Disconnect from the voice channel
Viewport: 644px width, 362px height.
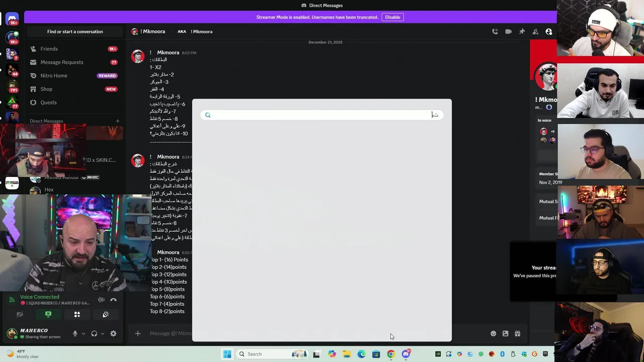[113, 300]
